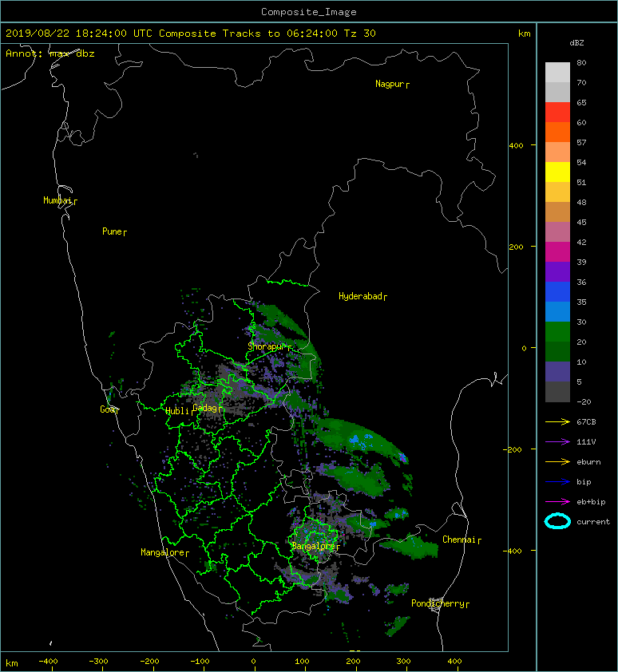Click the Bangalore city label
The image size is (618, 672).
(313, 546)
